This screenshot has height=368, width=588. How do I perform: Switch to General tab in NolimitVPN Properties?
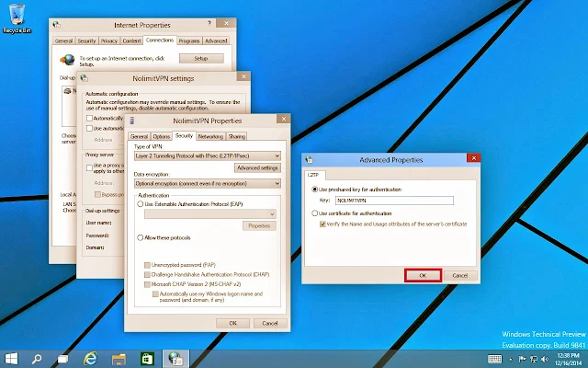tap(139, 137)
